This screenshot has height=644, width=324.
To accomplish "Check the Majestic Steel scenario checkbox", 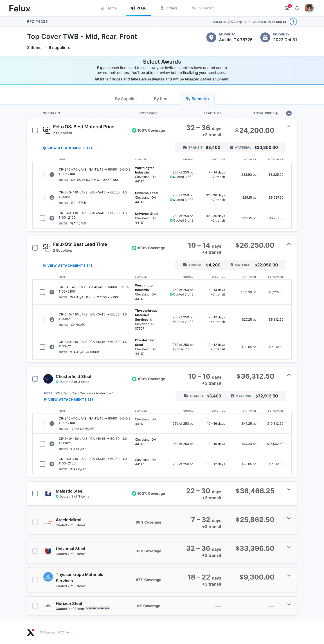I will 35,493.
